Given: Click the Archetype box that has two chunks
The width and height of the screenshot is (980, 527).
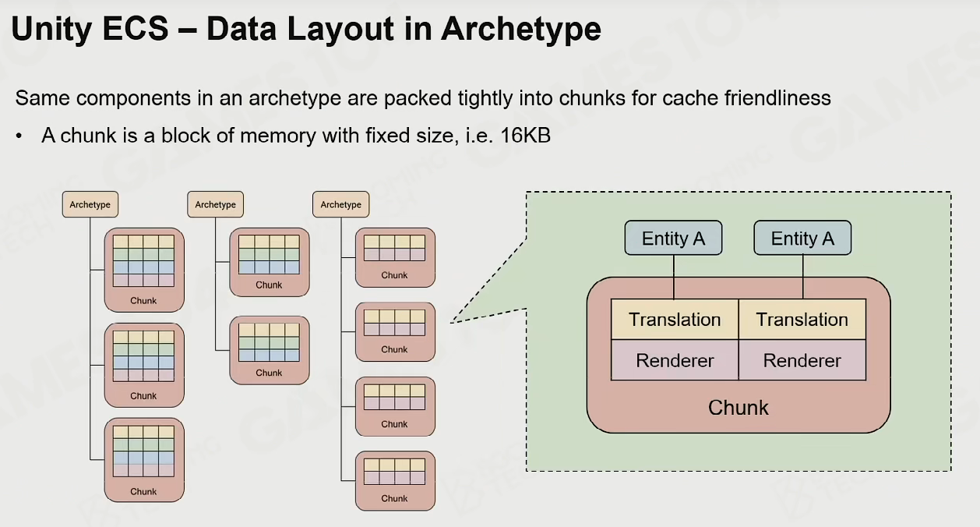Looking at the screenshot, I should (x=216, y=205).
